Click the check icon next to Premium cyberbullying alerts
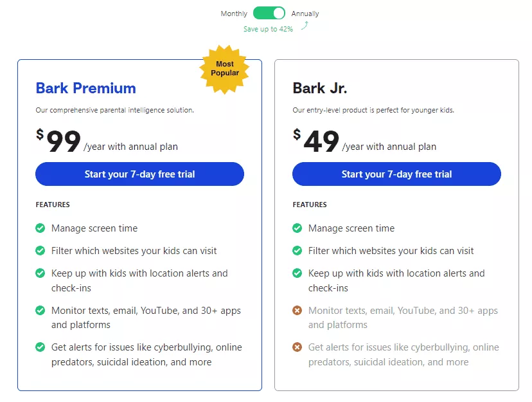 pyautogui.click(x=40, y=347)
